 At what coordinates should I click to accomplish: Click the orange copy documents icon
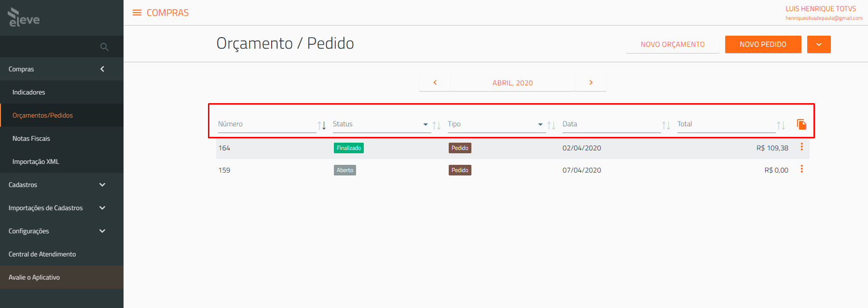tap(801, 124)
